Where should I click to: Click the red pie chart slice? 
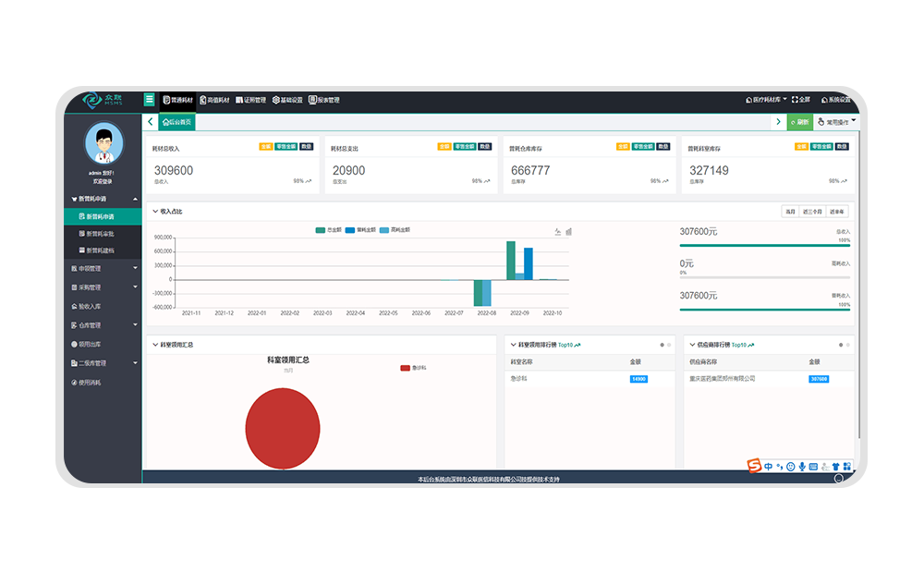point(282,428)
